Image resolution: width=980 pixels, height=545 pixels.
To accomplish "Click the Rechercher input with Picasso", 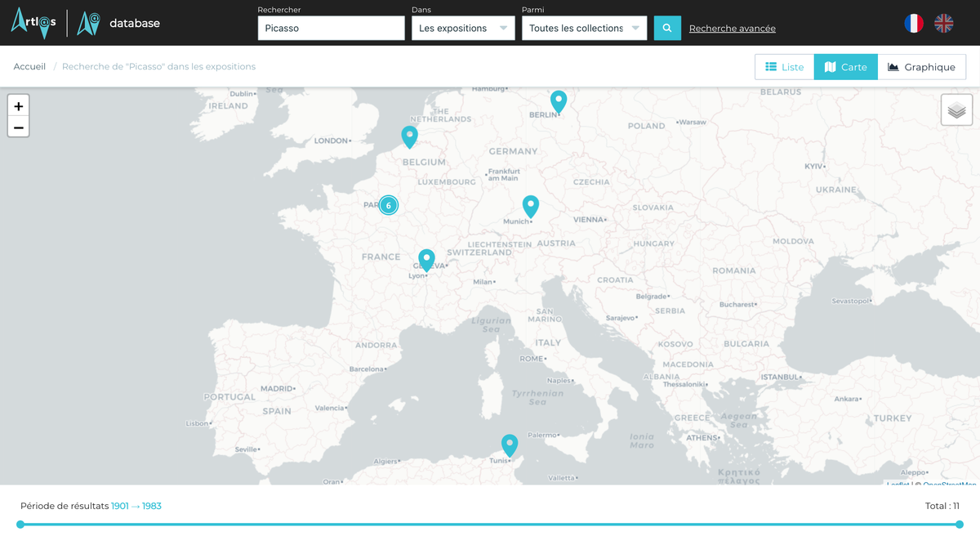I will (331, 28).
